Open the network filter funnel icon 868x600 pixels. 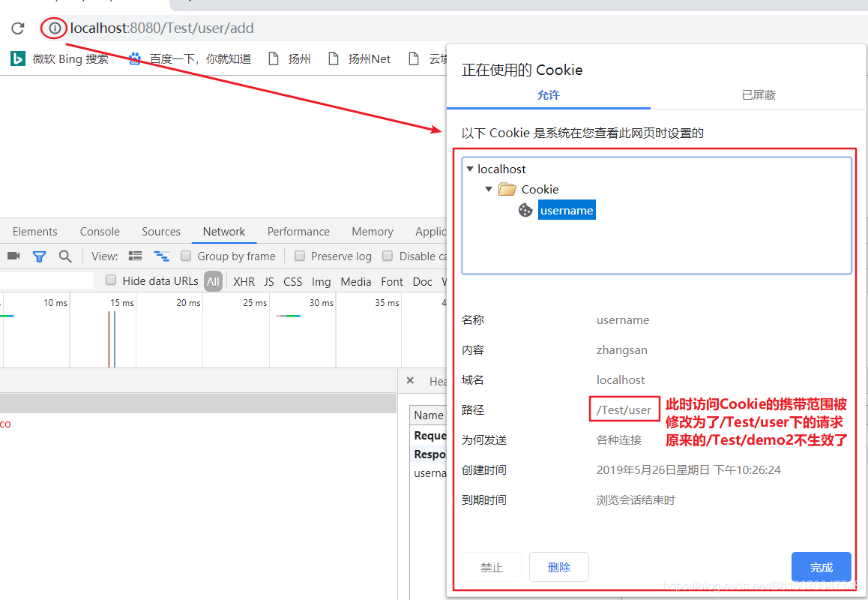[39, 256]
